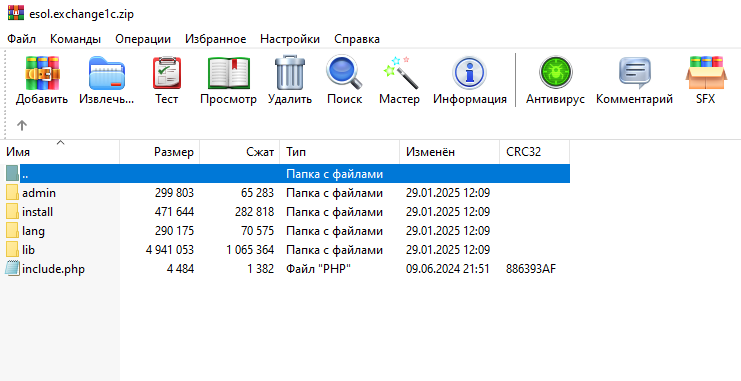Show archive Информация icon
Viewport: 741px width, 381px height.
[x=469, y=73]
